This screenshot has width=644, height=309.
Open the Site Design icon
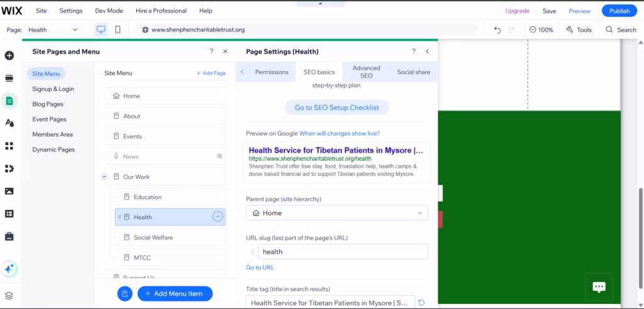tap(9, 123)
